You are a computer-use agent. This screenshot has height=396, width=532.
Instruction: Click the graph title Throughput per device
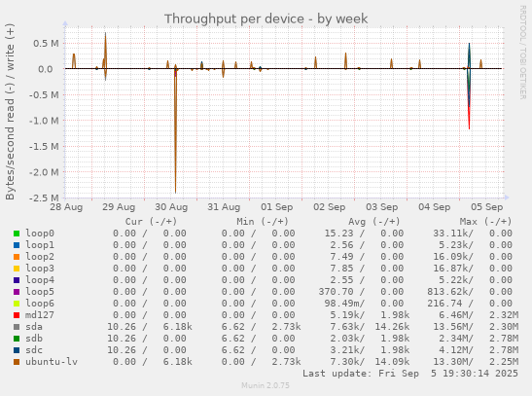pos(266,19)
